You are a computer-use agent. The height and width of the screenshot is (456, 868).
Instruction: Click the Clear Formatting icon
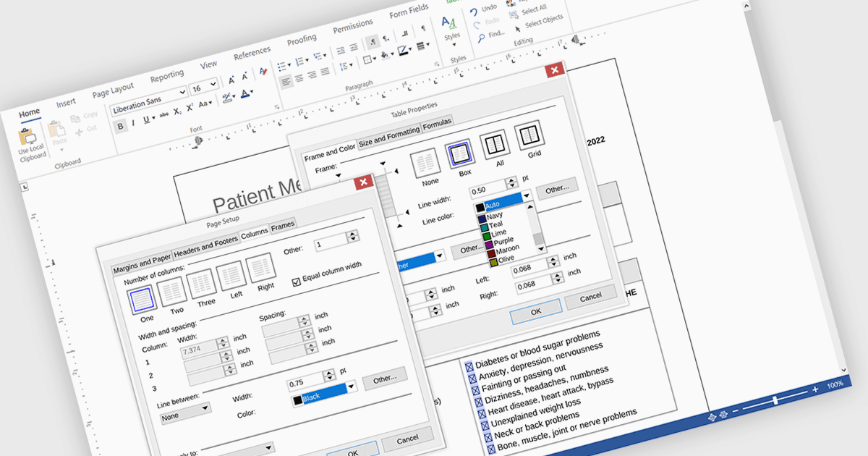coord(263,71)
